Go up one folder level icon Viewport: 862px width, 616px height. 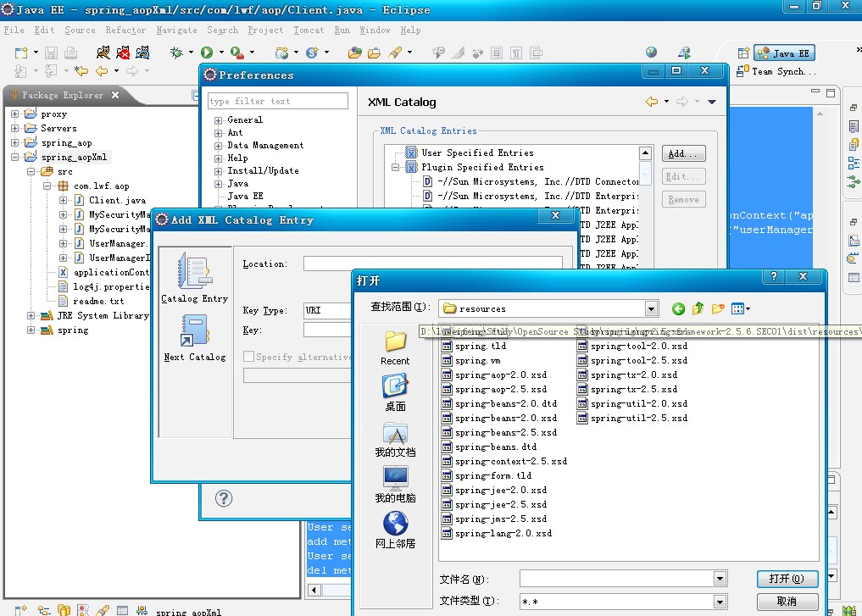click(x=698, y=309)
